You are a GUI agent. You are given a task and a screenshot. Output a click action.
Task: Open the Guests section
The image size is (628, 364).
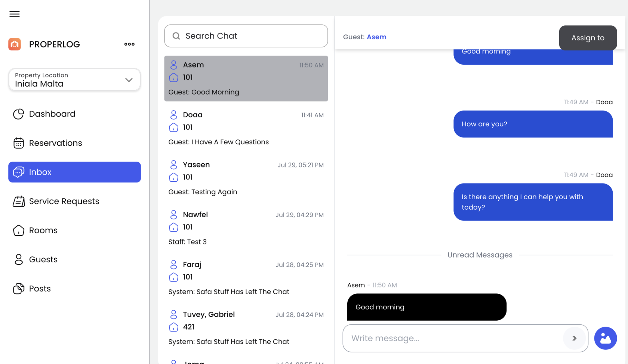coord(43,260)
